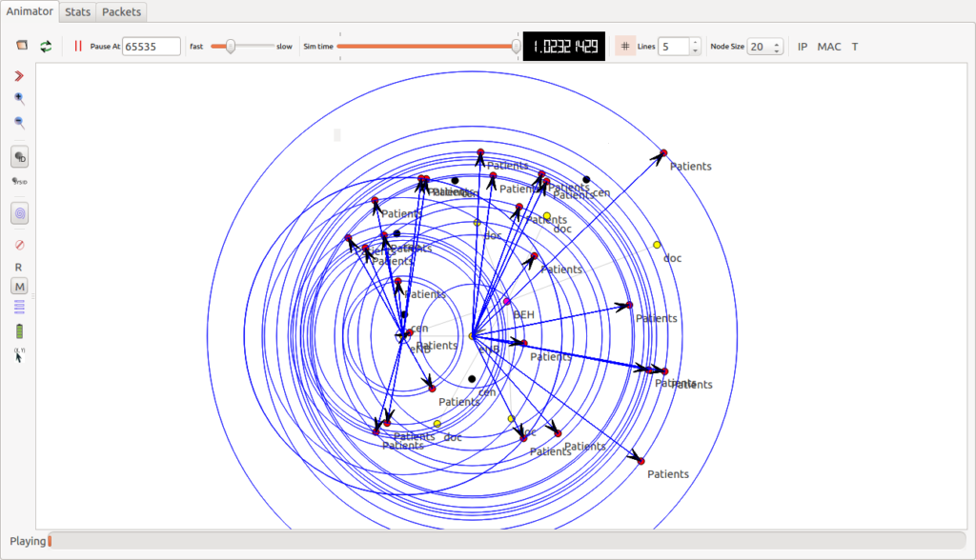
Task: Toggle IP address labels on nodes
Action: click(x=802, y=46)
